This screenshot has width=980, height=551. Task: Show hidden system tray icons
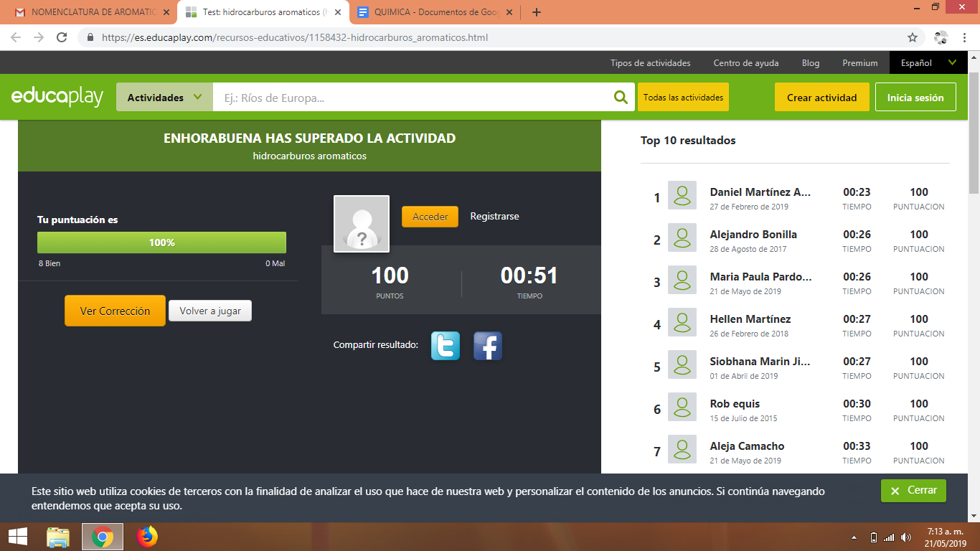point(854,537)
